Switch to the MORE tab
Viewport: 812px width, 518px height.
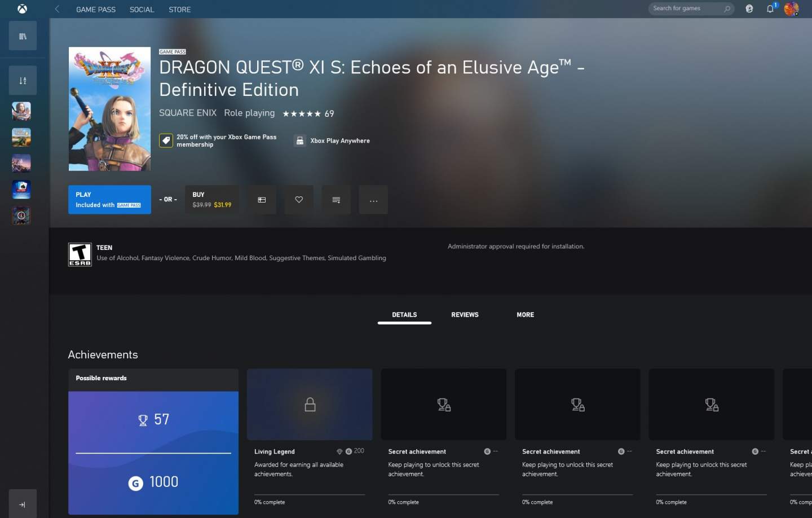(525, 315)
